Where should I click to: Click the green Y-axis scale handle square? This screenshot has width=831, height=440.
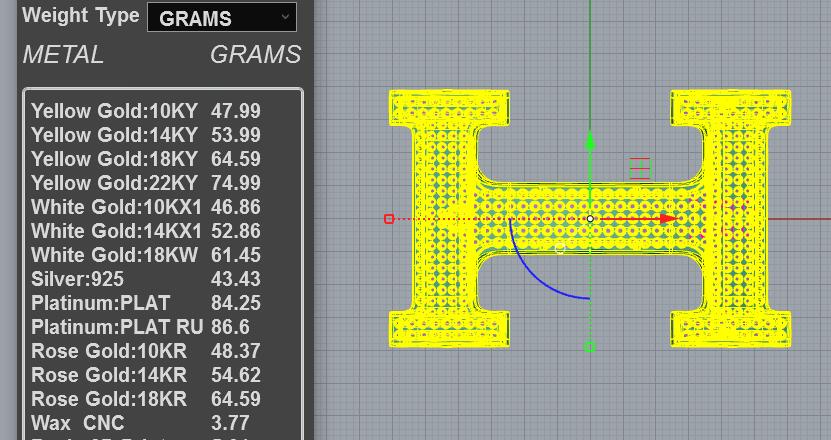[x=590, y=347]
